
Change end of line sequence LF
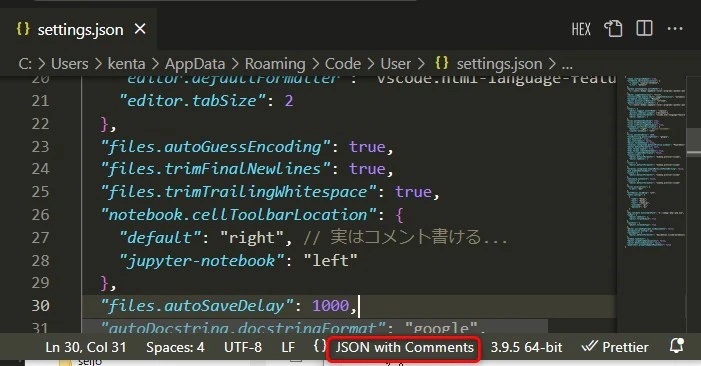(x=288, y=347)
